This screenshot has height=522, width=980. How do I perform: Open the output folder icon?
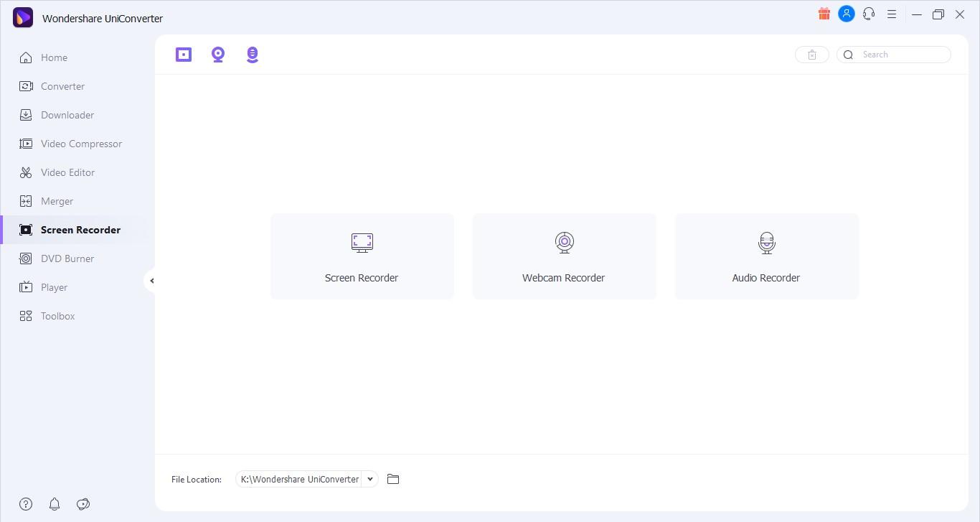(393, 479)
